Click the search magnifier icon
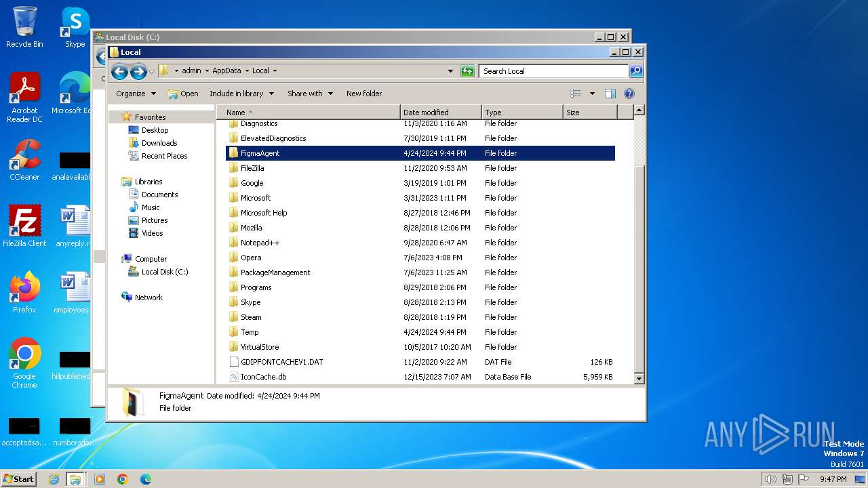 [x=635, y=70]
